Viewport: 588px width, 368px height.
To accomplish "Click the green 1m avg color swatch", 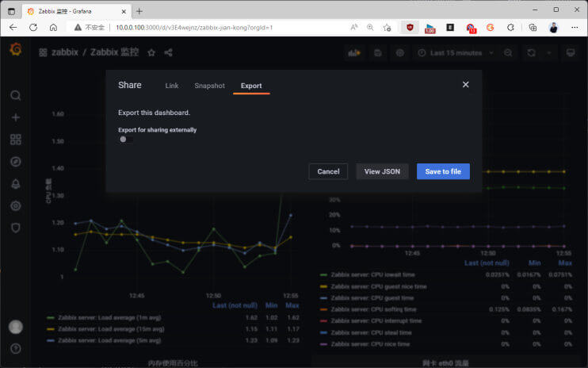I will click(x=51, y=318).
